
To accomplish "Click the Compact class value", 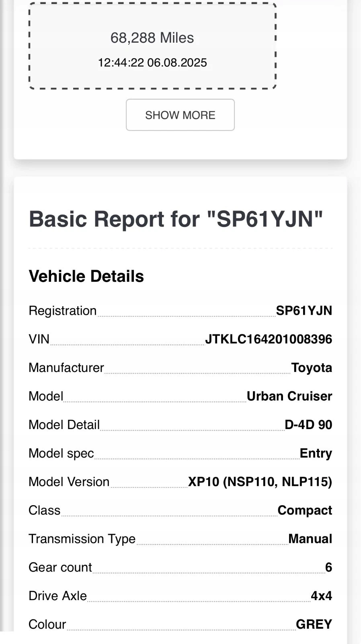I will tap(305, 510).
